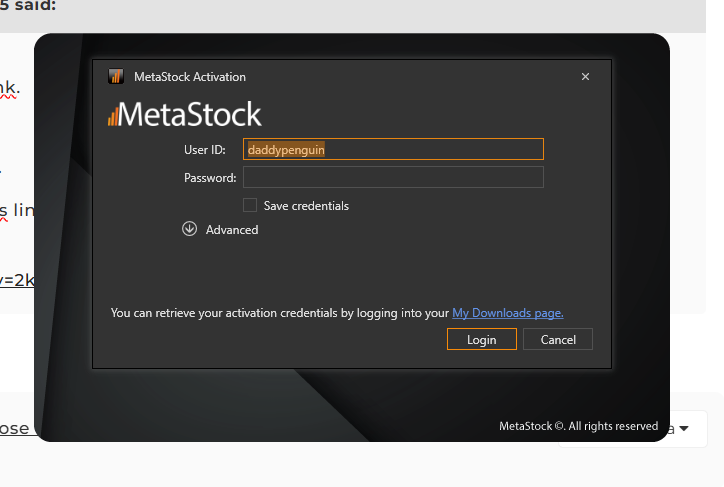This screenshot has width=724, height=487.
Task: Click the circled down-arrow icon beside Advanced
Action: (x=190, y=229)
